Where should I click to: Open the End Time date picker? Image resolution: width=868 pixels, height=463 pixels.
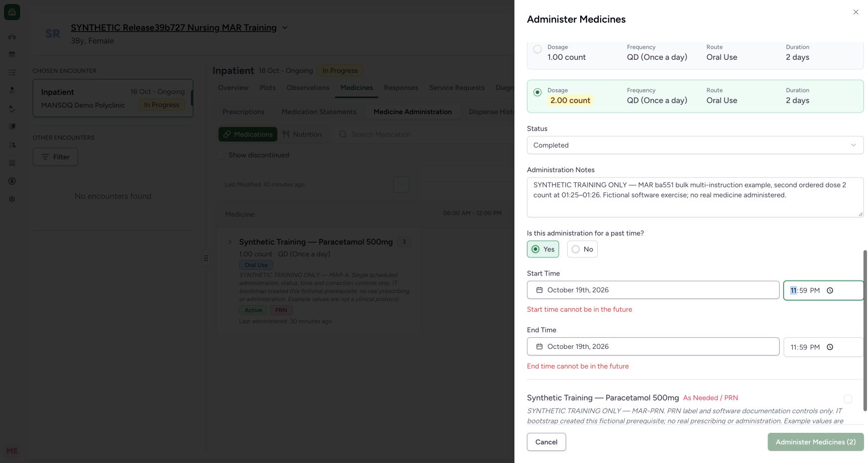[x=653, y=346]
